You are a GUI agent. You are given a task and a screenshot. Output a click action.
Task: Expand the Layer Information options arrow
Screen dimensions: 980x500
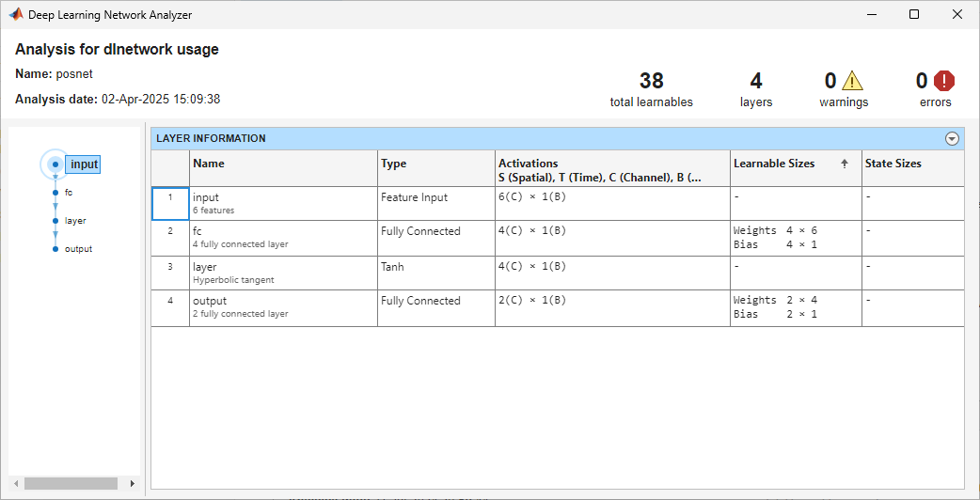point(952,139)
